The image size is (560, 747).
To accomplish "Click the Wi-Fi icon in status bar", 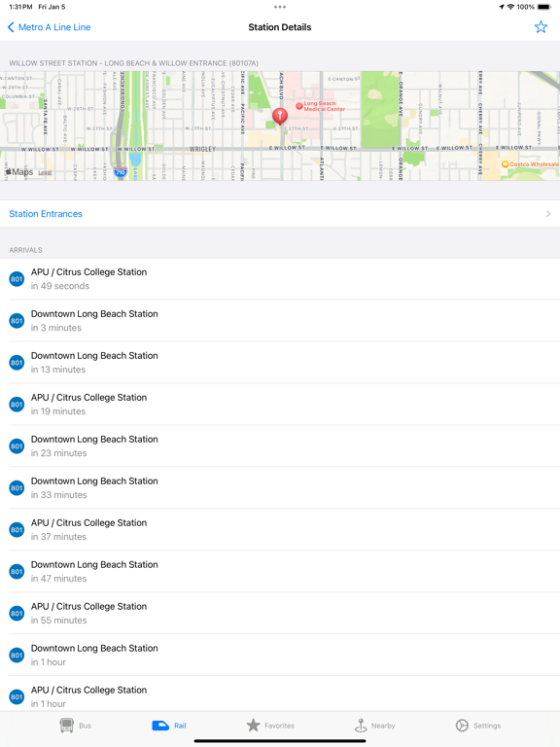I will click(x=510, y=7).
